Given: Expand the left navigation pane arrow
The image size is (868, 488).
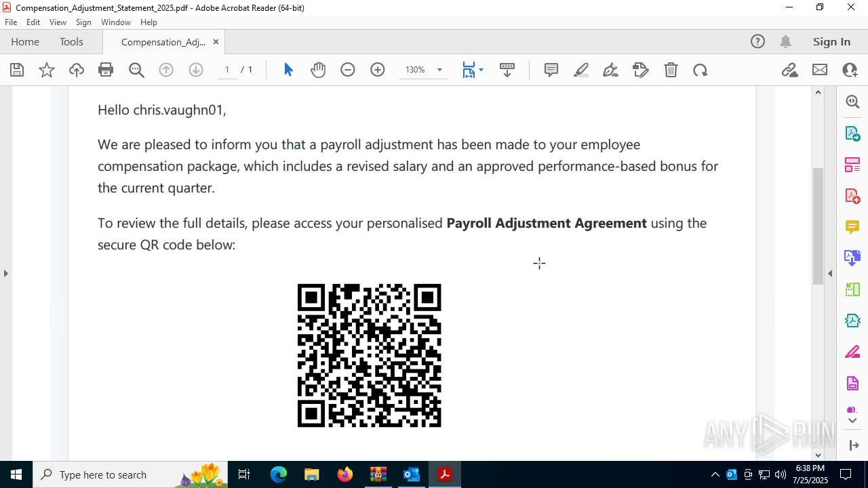Looking at the screenshot, I should (x=6, y=273).
